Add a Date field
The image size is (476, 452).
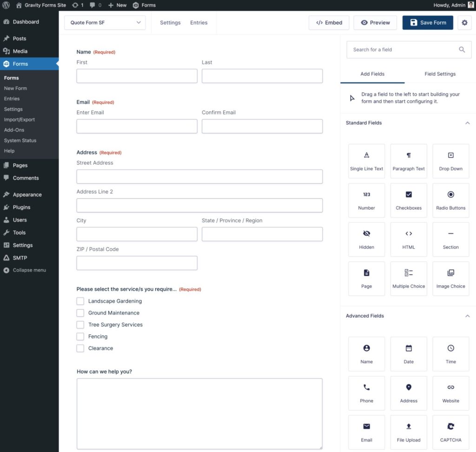(x=409, y=354)
